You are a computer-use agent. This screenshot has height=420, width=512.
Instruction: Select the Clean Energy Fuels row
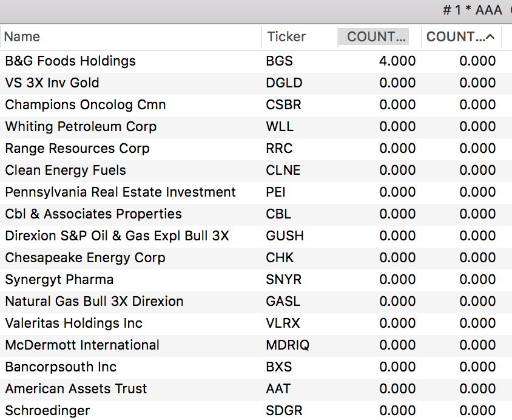coord(66,171)
